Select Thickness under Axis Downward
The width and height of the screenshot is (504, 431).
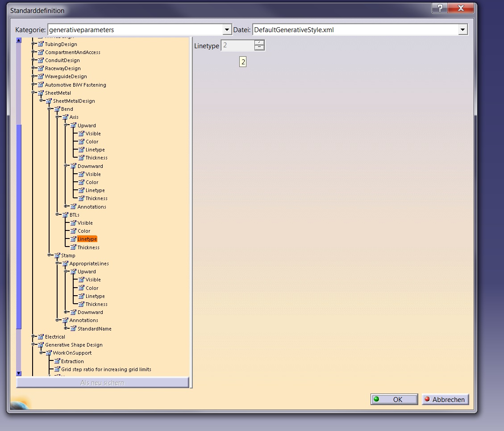click(96, 198)
